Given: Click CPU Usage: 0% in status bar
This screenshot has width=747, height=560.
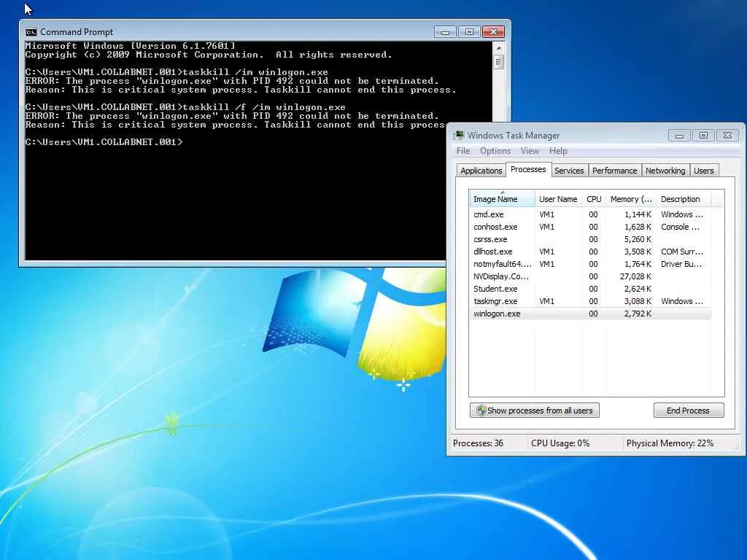Looking at the screenshot, I should pos(560,443).
